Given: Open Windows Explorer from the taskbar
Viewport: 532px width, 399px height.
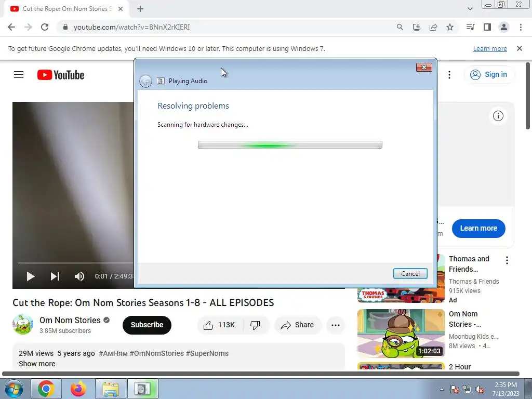Looking at the screenshot, I should 111,389.
